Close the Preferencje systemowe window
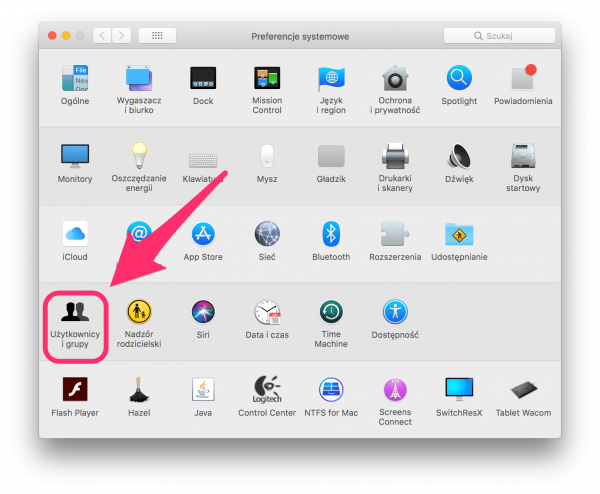Image resolution: width=600 pixels, height=494 pixels. point(52,36)
